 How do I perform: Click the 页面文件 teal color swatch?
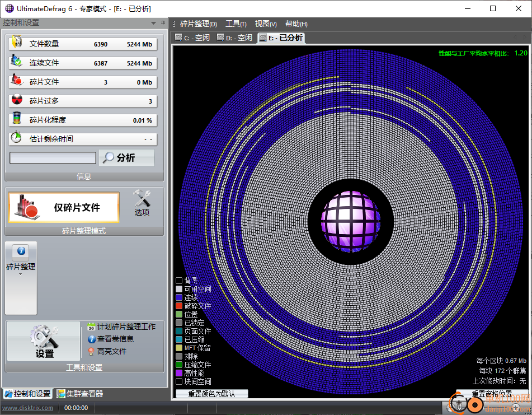[x=179, y=331]
